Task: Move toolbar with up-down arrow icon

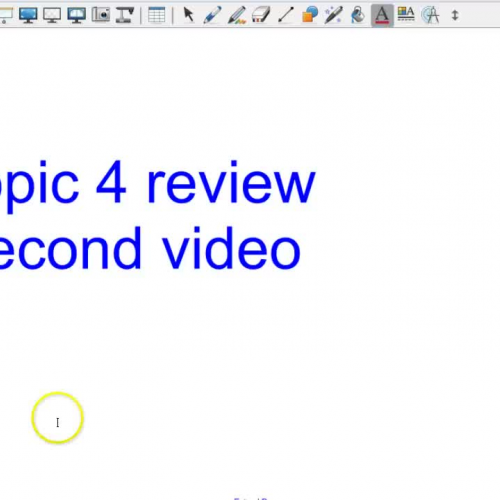Action: point(455,15)
